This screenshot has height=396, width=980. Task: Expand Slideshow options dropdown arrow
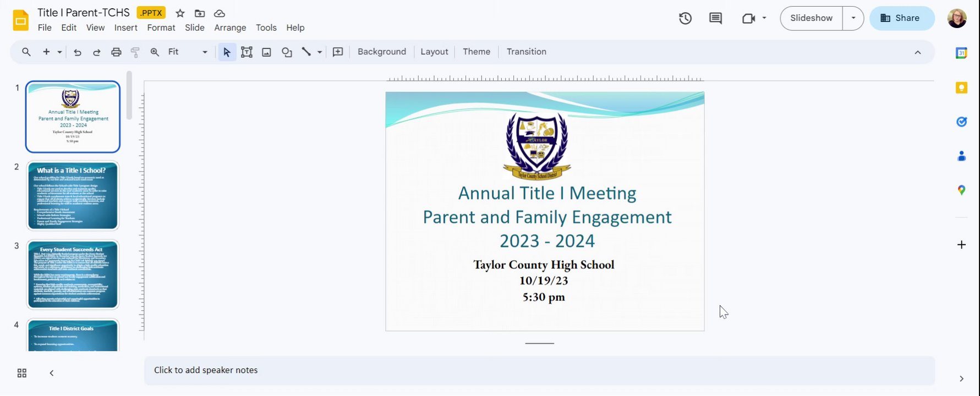pyautogui.click(x=853, y=18)
